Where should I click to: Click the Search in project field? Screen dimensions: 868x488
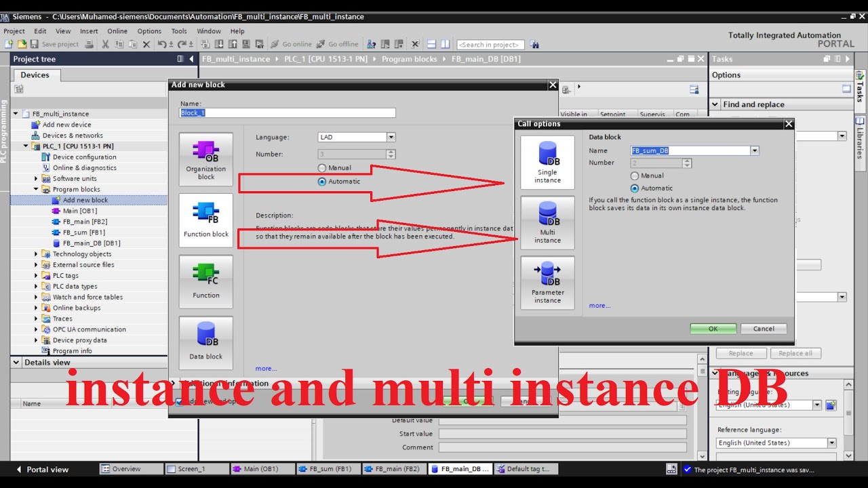click(x=491, y=45)
